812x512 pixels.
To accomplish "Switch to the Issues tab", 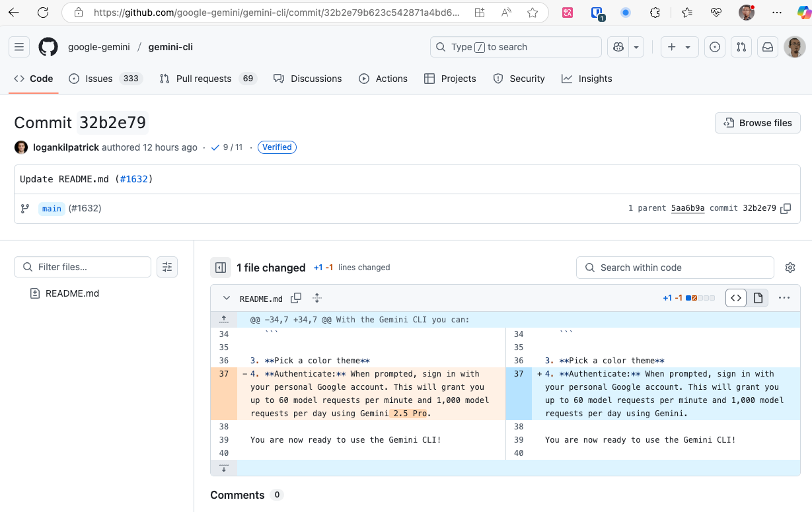I will 105,79.
